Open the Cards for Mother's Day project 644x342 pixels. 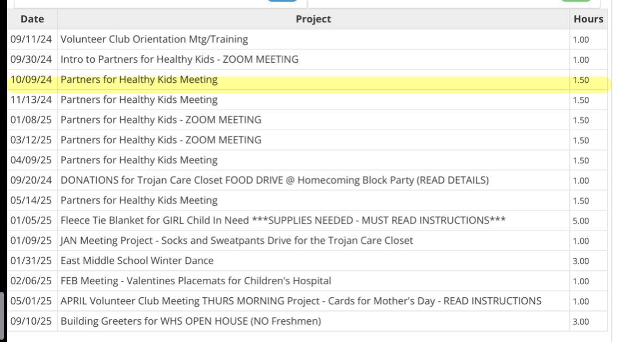click(x=301, y=301)
